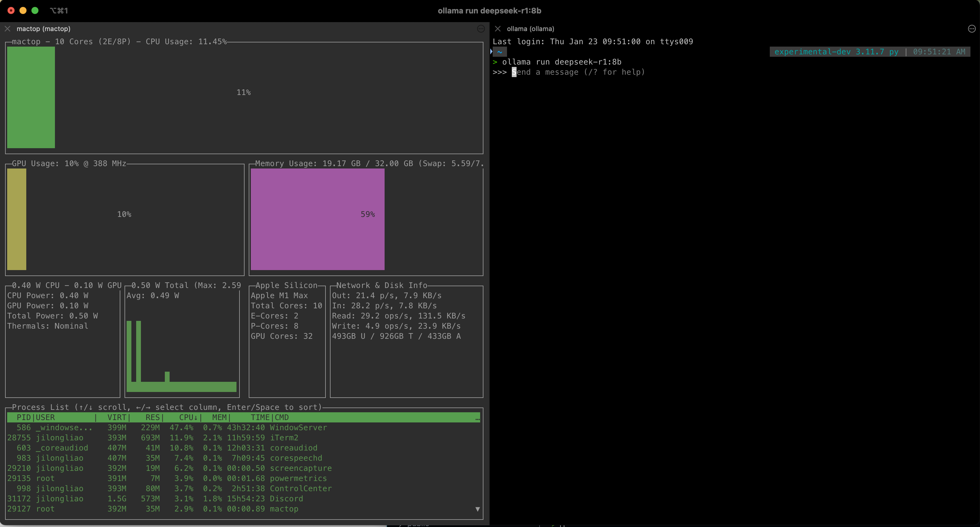
Task: Click the 11% CPU percentage label
Action: click(x=243, y=92)
